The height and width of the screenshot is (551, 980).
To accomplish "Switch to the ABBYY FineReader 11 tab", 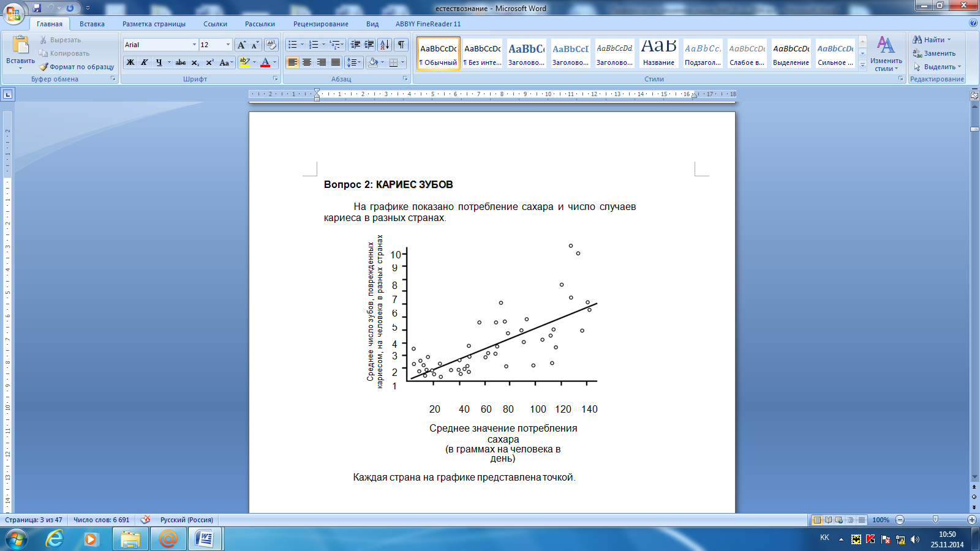I will (x=428, y=24).
